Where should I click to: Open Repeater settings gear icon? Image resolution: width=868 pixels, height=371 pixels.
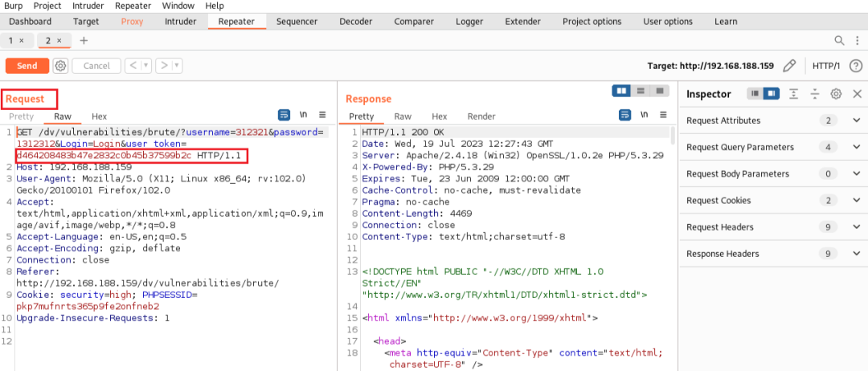click(x=60, y=66)
